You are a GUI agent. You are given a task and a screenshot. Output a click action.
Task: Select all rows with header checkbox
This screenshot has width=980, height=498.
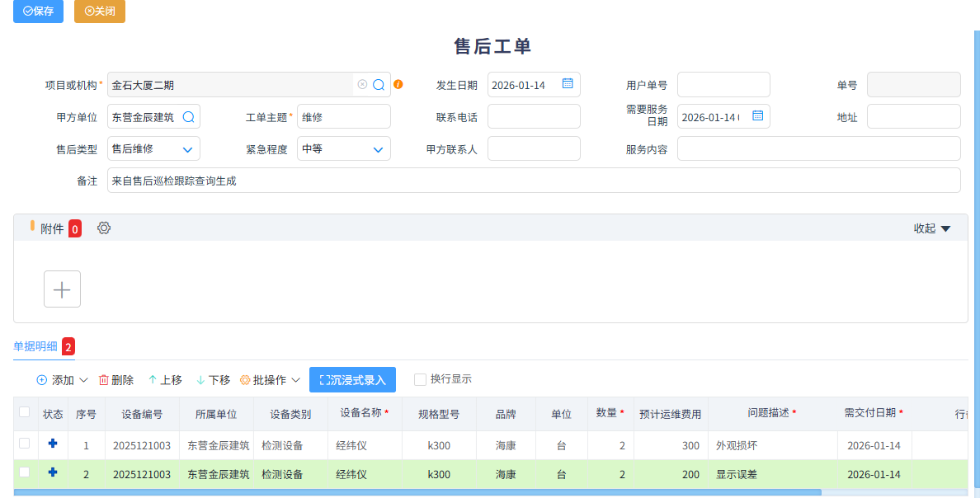pyautogui.click(x=23, y=413)
